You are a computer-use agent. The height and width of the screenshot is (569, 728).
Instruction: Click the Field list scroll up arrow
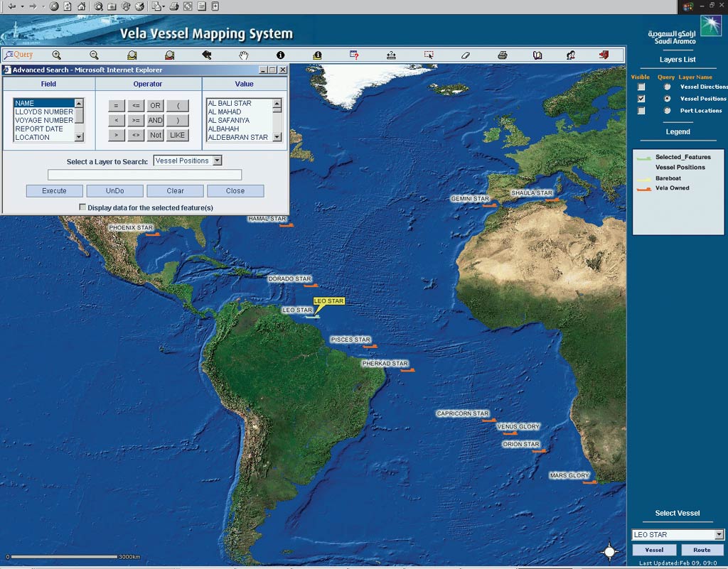click(x=79, y=103)
